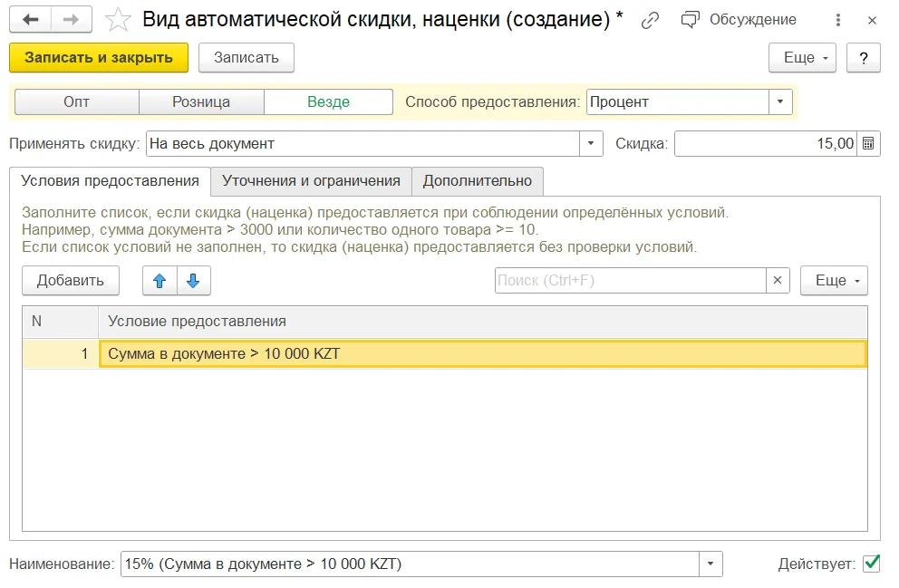Viewport: 899px width, 588px height.
Task: Click Записать и закрыть
Action: click(x=99, y=58)
